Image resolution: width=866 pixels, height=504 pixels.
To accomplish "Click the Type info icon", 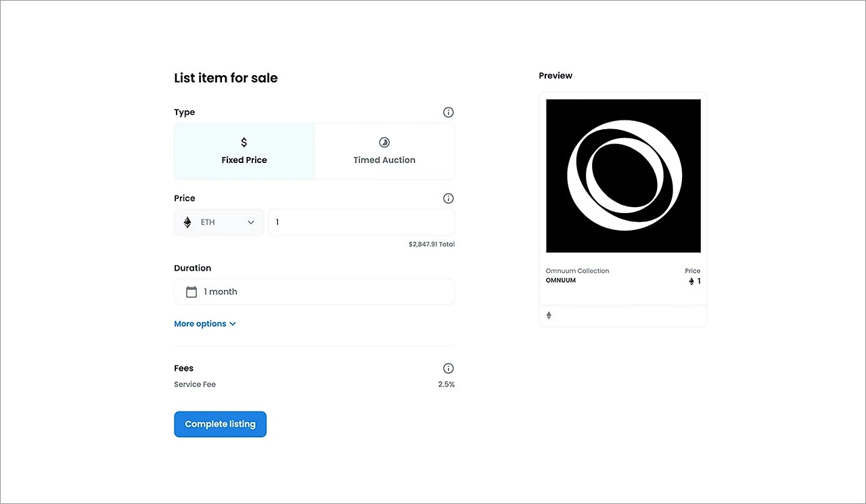I will click(x=448, y=112).
